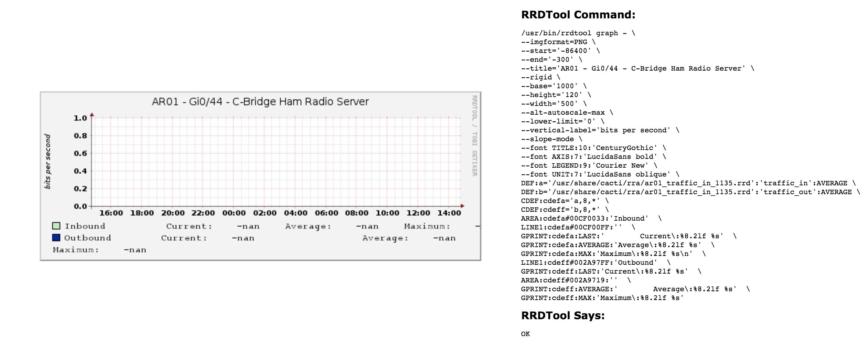Image resolution: width=868 pixels, height=342 pixels.
Task: Click the --font TITLE CenturyGothic line
Action: pos(593,148)
